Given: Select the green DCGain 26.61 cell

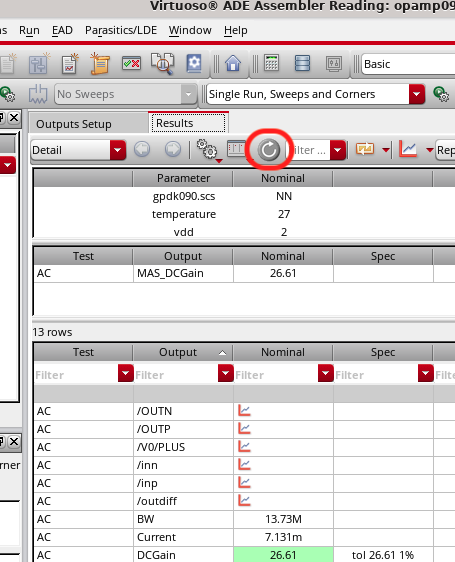Looking at the screenshot, I should (x=283, y=555).
